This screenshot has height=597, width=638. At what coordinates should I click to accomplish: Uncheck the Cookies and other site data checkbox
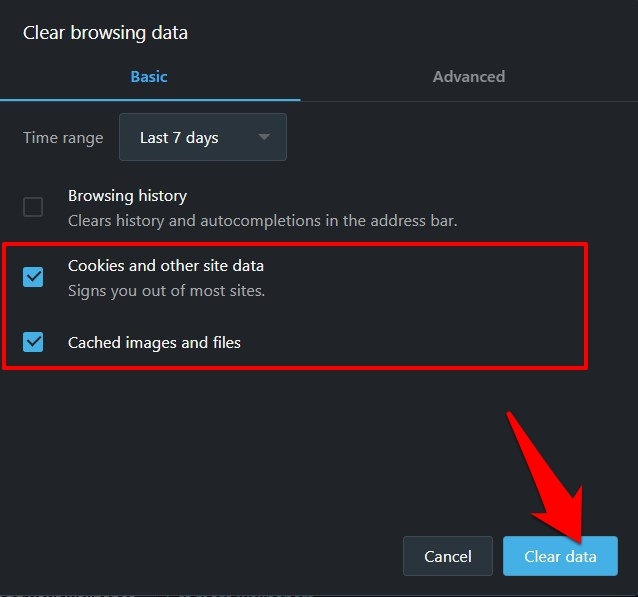coord(33,277)
